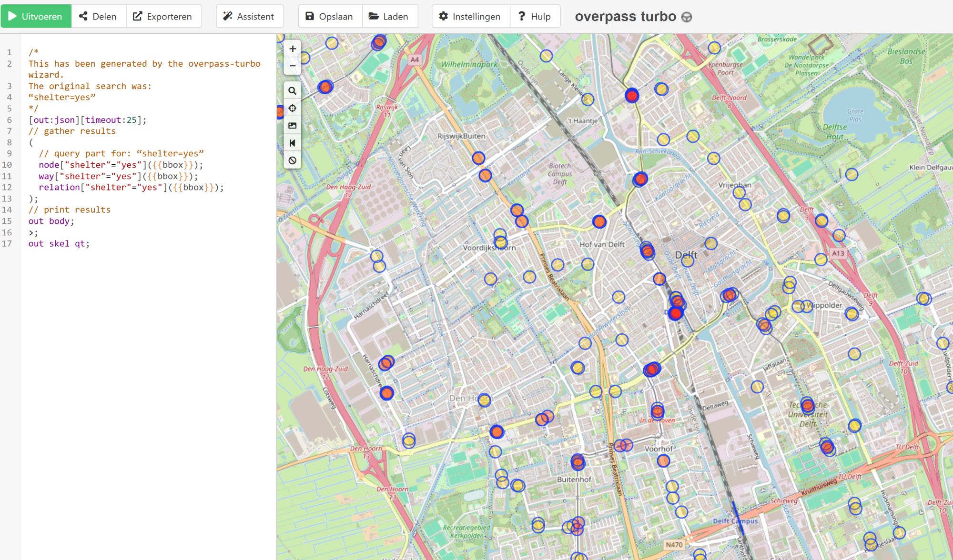Zoom in on the map
Image resolution: width=953 pixels, height=560 pixels.
pyautogui.click(x=293, y=49)
